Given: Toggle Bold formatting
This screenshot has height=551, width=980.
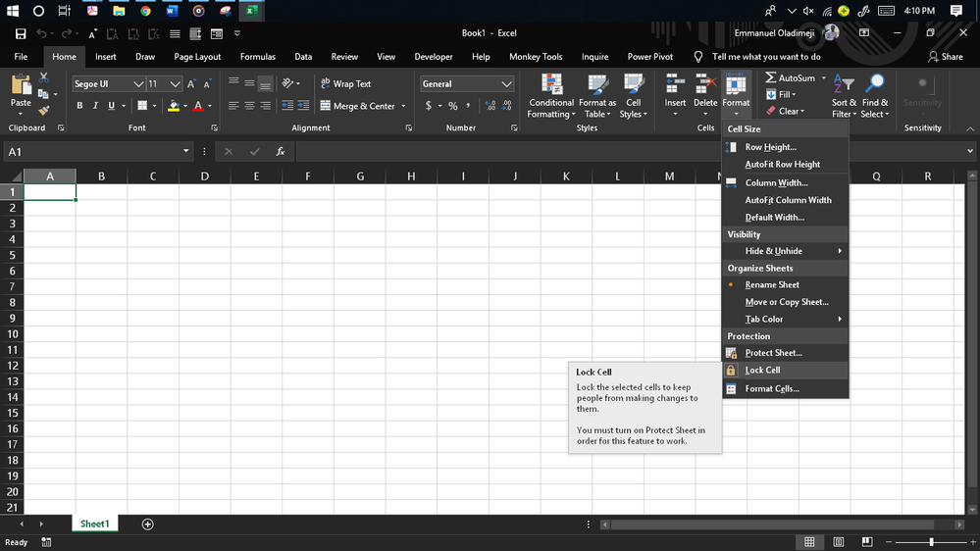Looking at the screenshot, I should [79, 106].
